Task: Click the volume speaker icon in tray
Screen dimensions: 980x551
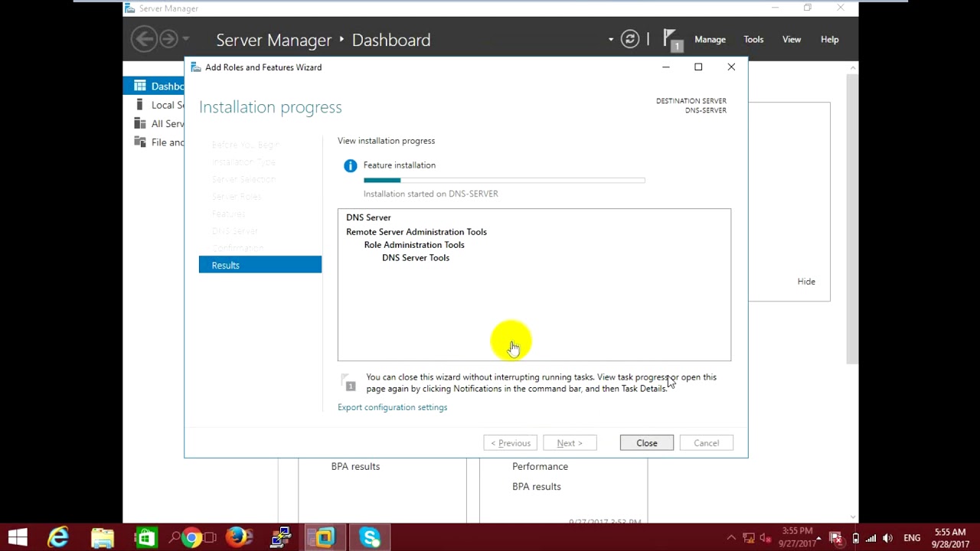Action: point(888,538)
